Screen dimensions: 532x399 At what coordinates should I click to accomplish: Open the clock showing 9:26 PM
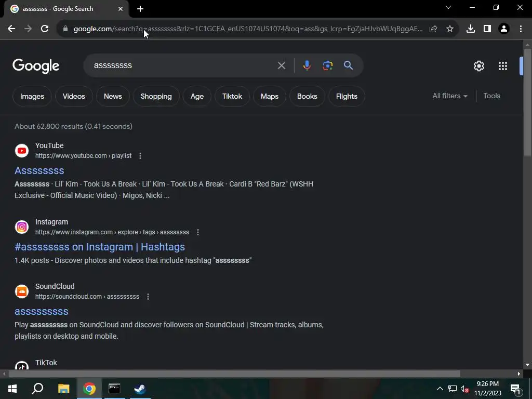(487, 384)
